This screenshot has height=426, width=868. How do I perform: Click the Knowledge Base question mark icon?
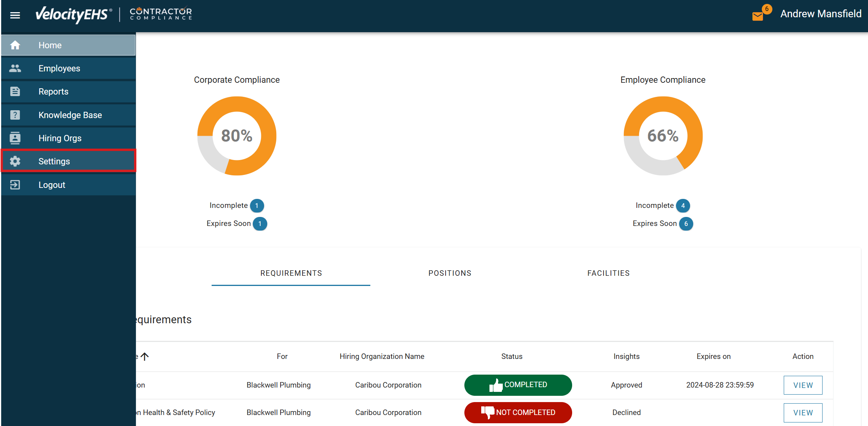pyautogui.click(x=15, y=115)
